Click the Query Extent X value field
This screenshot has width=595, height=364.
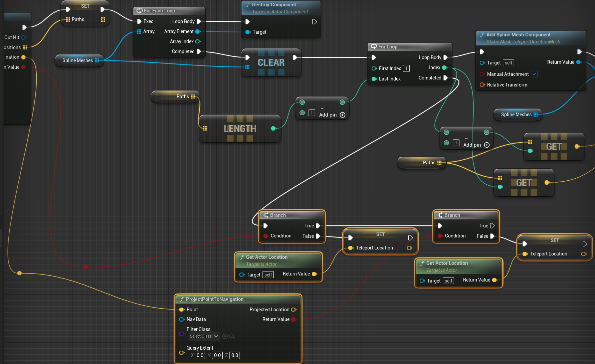tap(200, 355)
